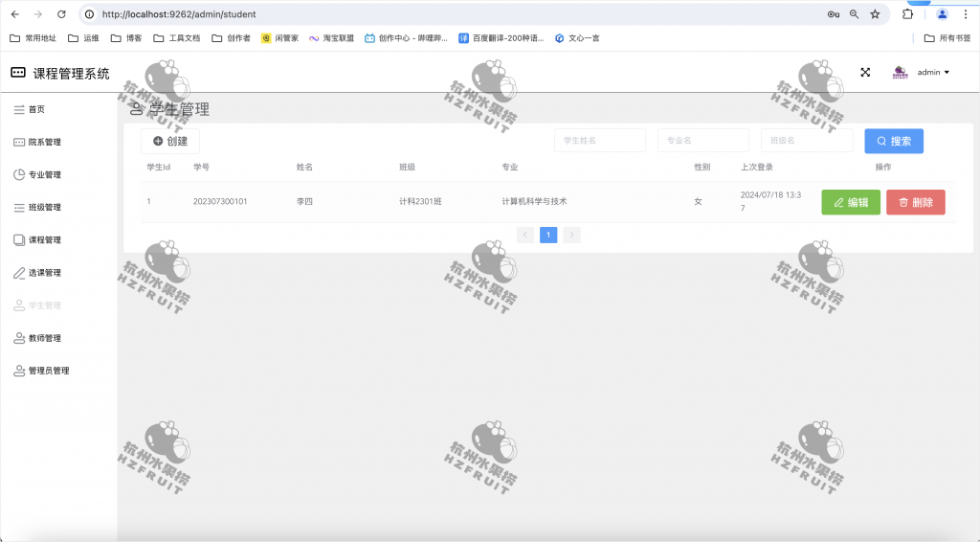Go to the next page of results

click(572, 235)
